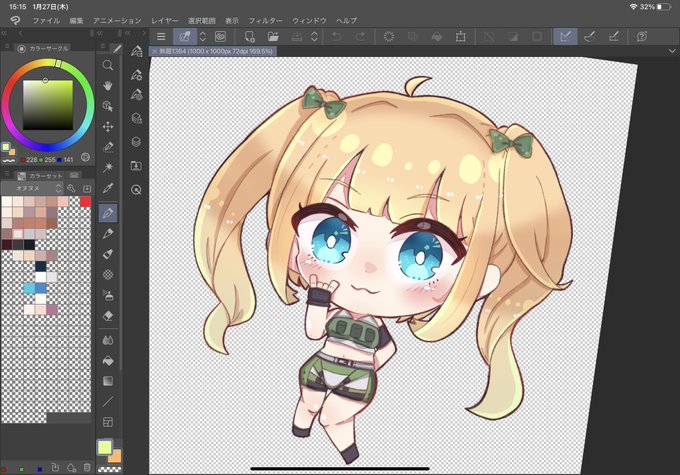This screenshot has width=680, height=475.
Task: Pick the light blue swatch in color set
Action: tap(29, 288)
